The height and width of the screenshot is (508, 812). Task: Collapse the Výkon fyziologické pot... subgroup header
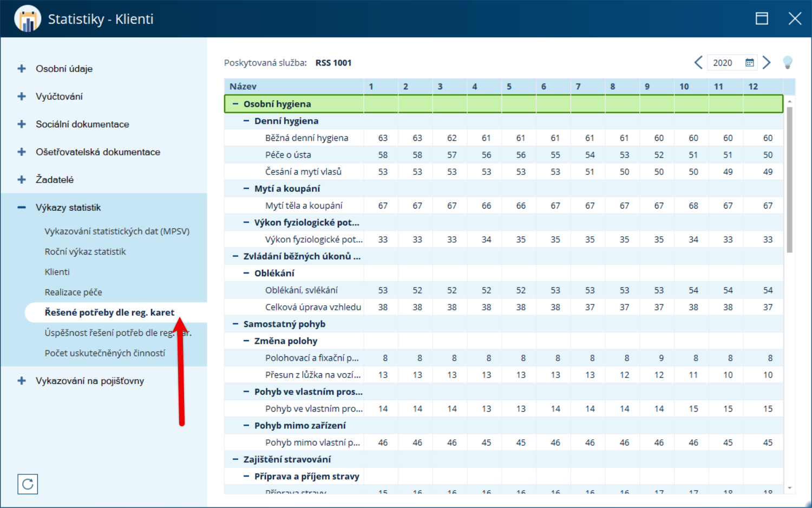[246, 223]
